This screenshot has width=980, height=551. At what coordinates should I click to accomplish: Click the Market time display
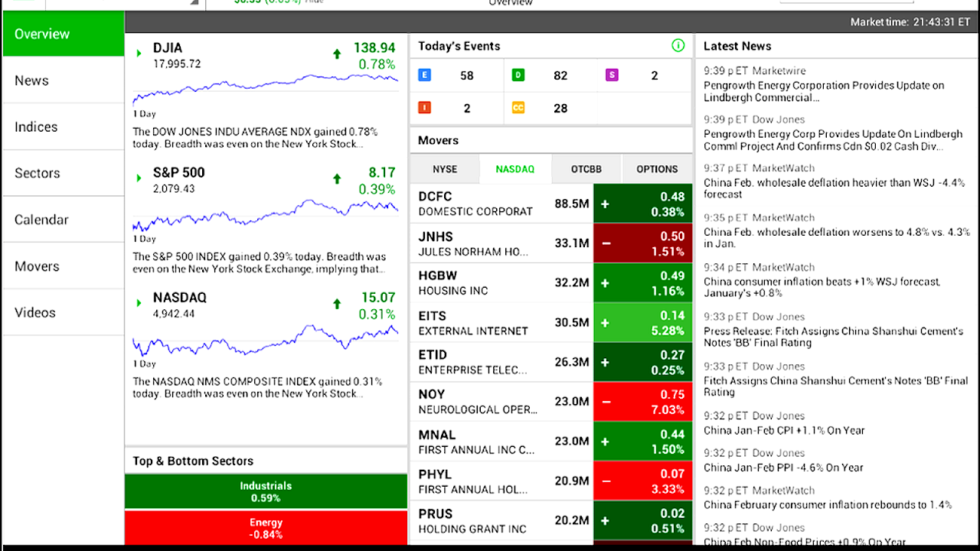[910, 22]
